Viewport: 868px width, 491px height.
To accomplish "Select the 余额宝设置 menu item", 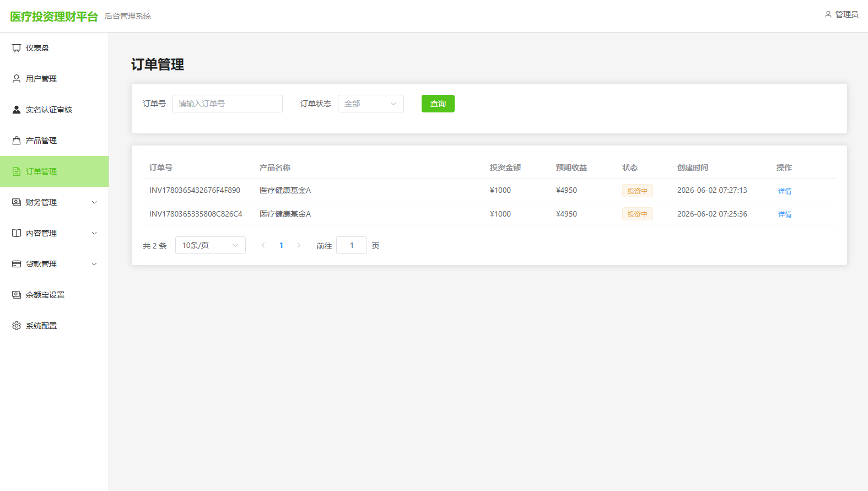I will click(x=55, y=295).
